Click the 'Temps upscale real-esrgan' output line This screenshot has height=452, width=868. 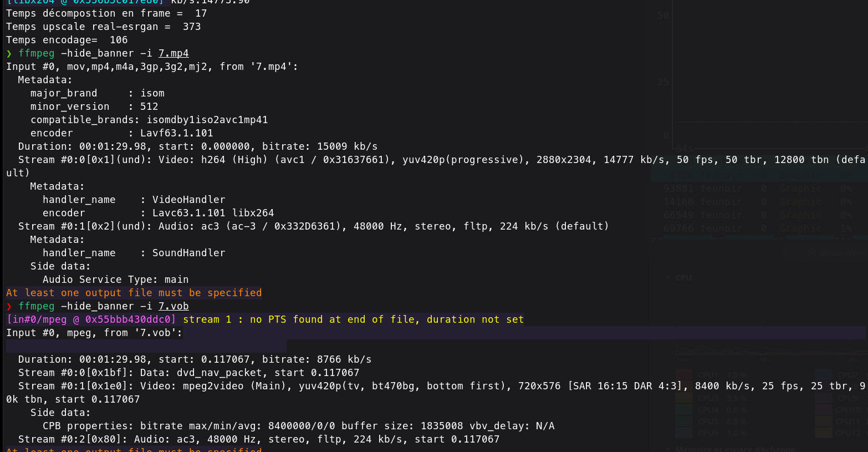[x=103, y=27]
